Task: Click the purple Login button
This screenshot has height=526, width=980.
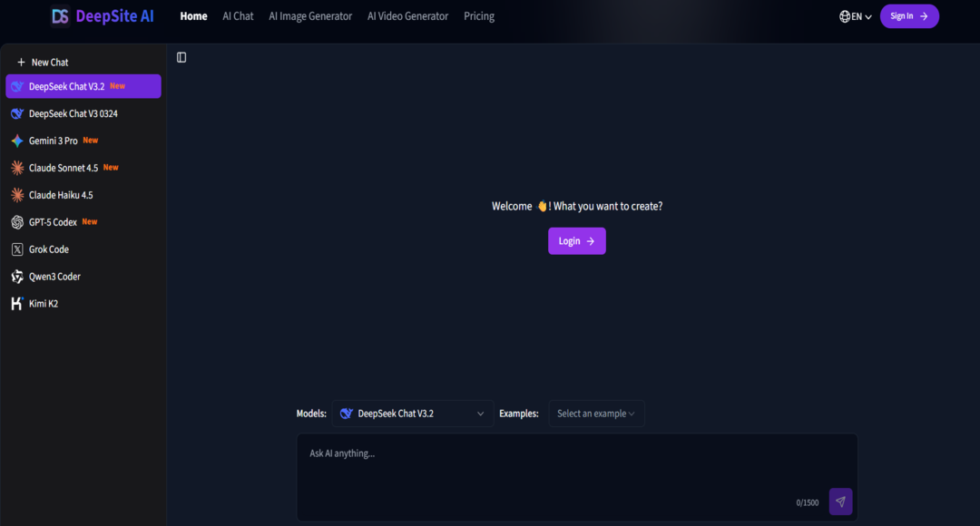Action: 576,241
